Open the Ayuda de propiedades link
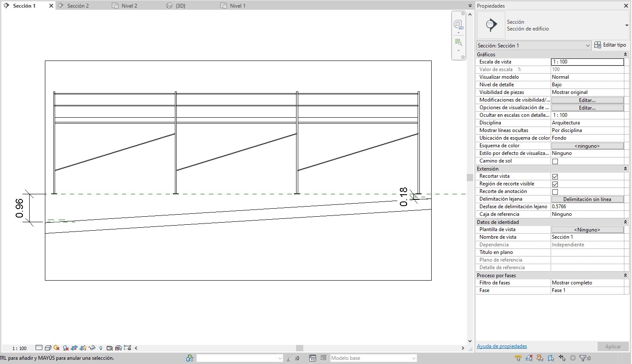The height and width of the screenshot is (364, 632). coord(502,346)
